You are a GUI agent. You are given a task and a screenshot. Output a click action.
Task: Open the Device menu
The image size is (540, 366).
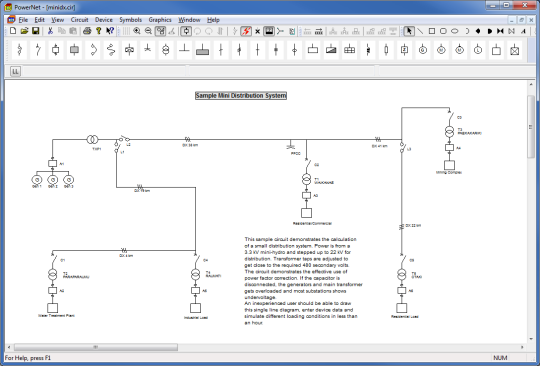(x=104, y=20)
